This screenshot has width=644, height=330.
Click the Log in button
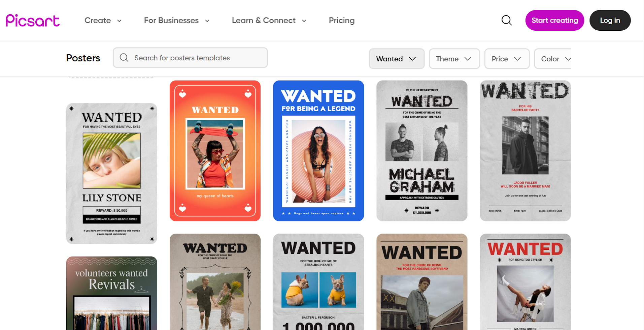[610, 20]
